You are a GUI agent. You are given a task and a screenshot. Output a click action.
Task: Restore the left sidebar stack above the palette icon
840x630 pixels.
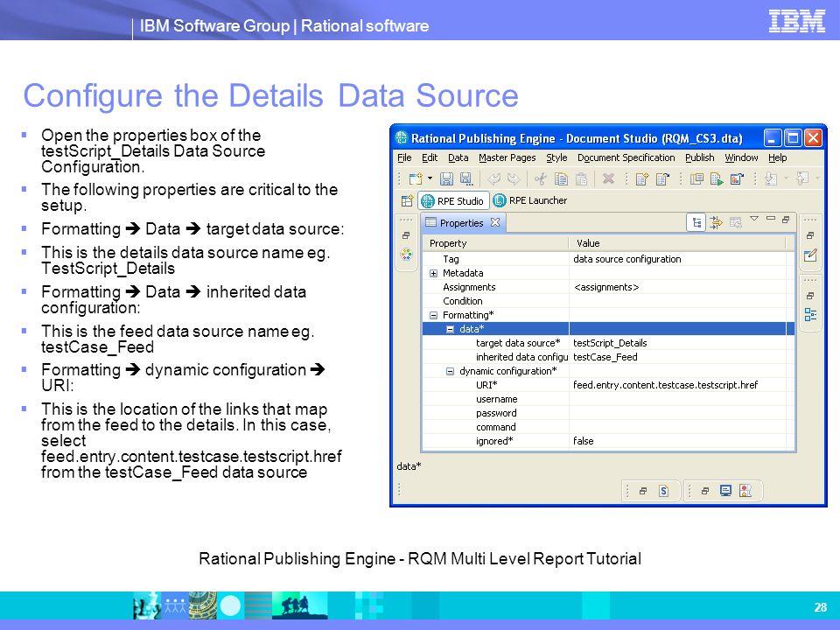point(406,235)
